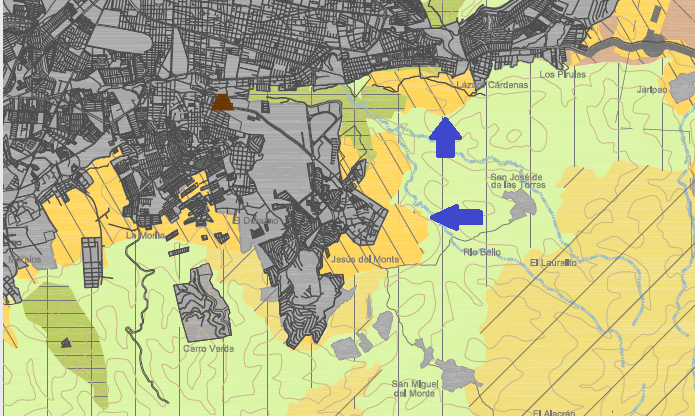Click the Río Bello label
The width and height of the screenshot is (695, 416).
(x=482, y=252)
